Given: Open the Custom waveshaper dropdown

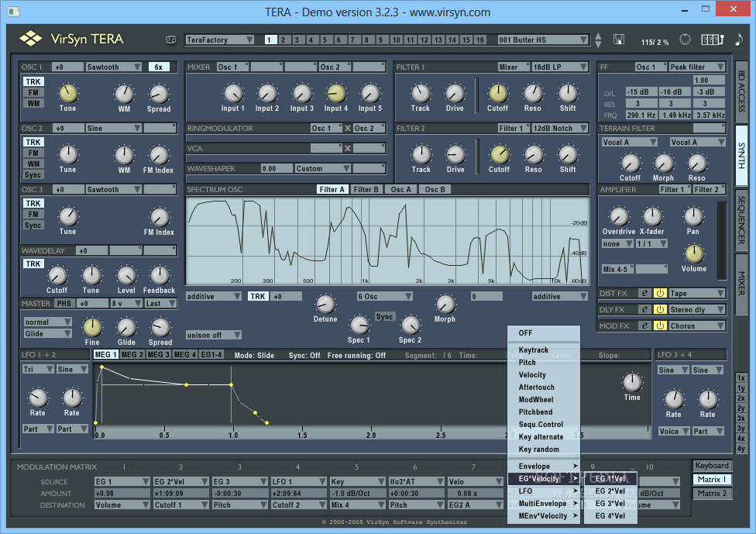Looking at the screenshot, I should click(323, 168).
